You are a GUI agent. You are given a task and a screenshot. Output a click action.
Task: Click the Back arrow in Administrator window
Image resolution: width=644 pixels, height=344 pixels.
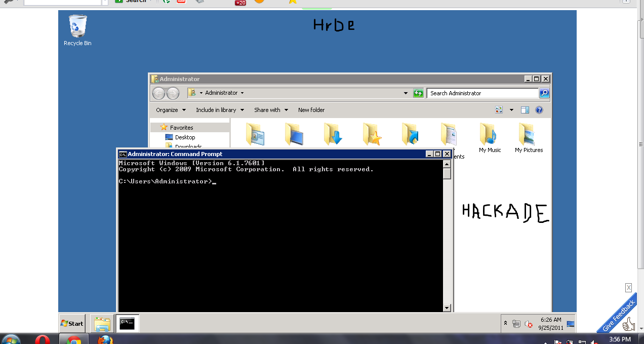[159, 93]
